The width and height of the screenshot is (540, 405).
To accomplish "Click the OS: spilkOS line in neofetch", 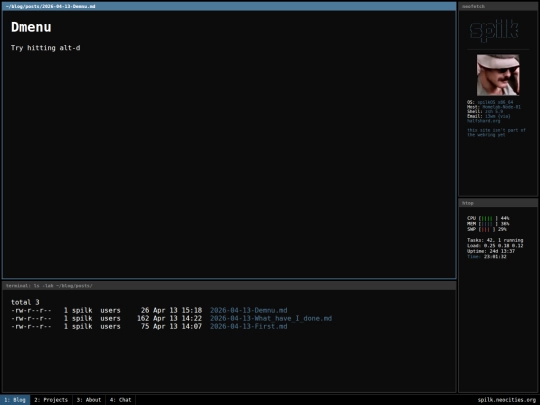I will [490, 102].
